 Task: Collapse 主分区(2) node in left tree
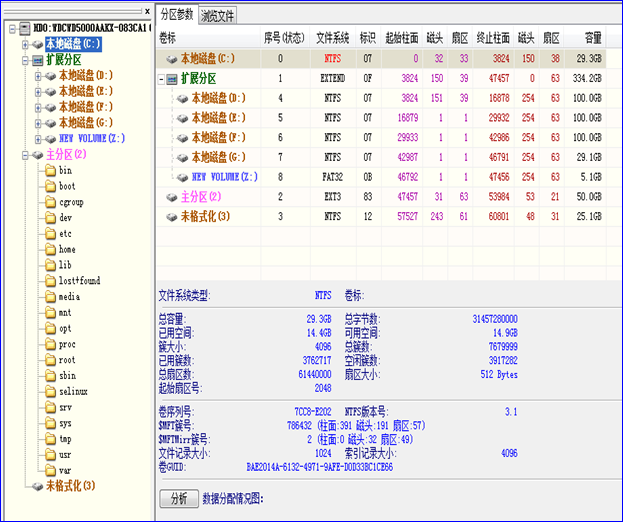(25, 155)
